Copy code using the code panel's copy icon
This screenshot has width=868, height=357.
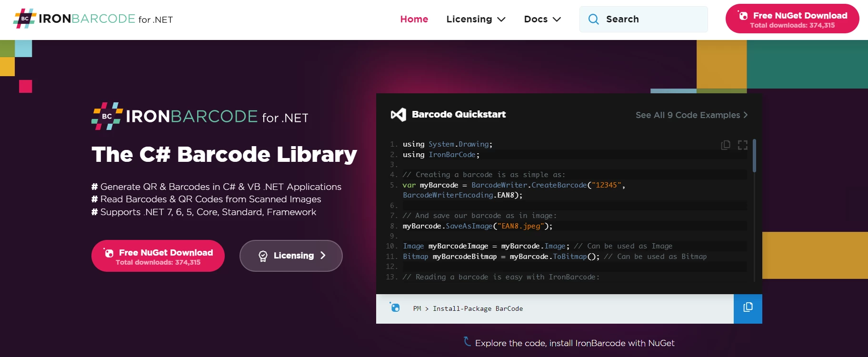pyautogui.click(x=726, y=145)
